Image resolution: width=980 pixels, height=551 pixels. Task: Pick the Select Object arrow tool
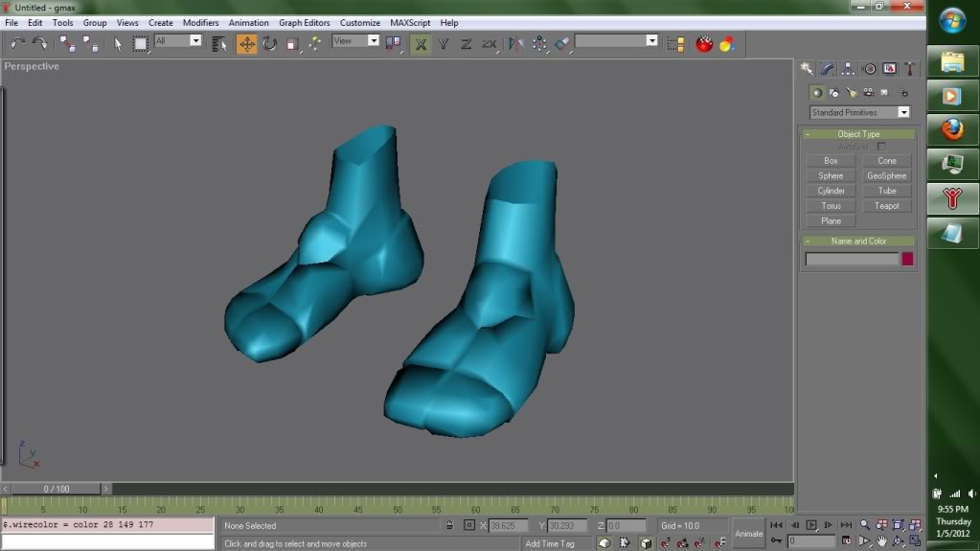pyautogui.click(x=118, y=44)
